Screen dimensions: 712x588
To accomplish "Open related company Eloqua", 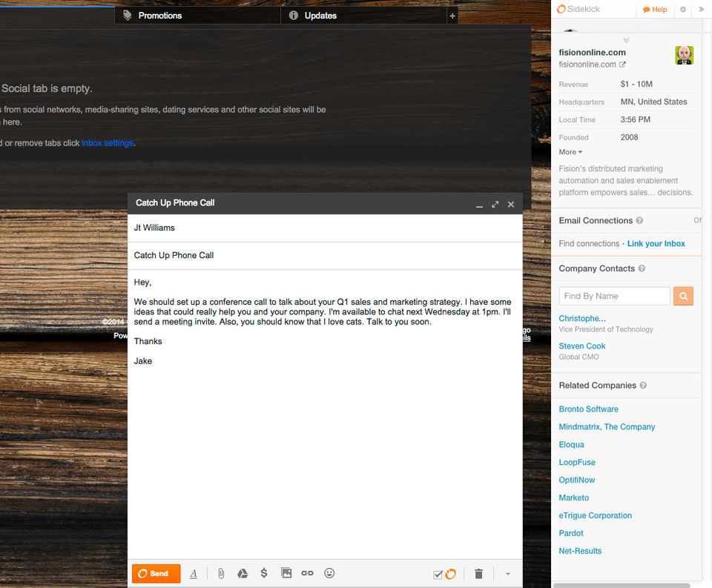I will (571, 444).
